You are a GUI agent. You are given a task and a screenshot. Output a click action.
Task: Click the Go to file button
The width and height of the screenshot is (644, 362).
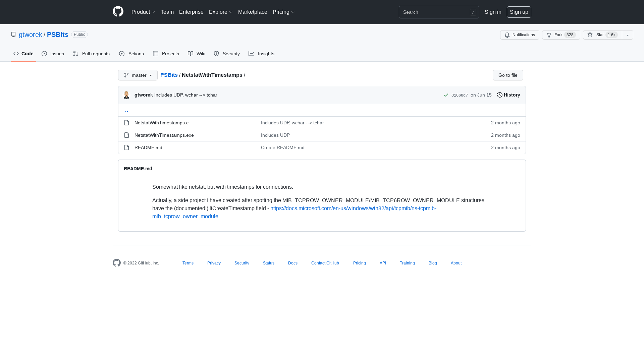click(x=507, y=75)
